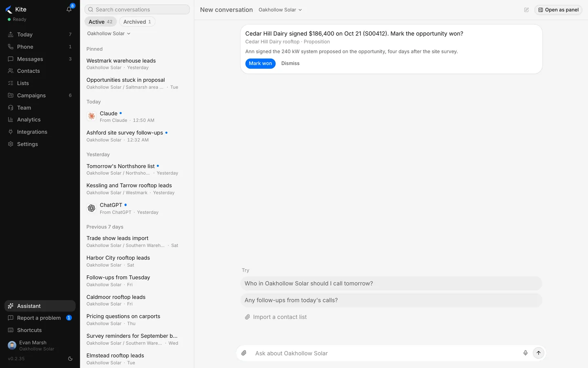This screenshot has width=588, height=368.
Task: Click the new conversation compose icon
Action: [526, 10]
